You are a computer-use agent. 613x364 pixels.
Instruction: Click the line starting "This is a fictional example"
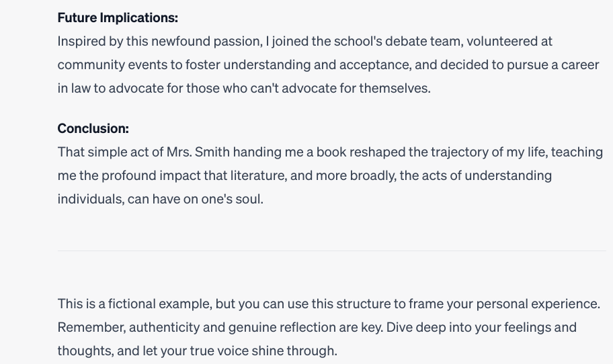[x=329, y=304]
